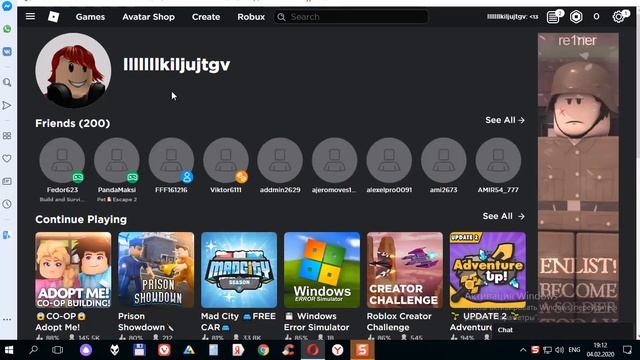This screenshot has height=360, width=640.
Task: Click the sidebar search icon
Action: click(7, 82)
